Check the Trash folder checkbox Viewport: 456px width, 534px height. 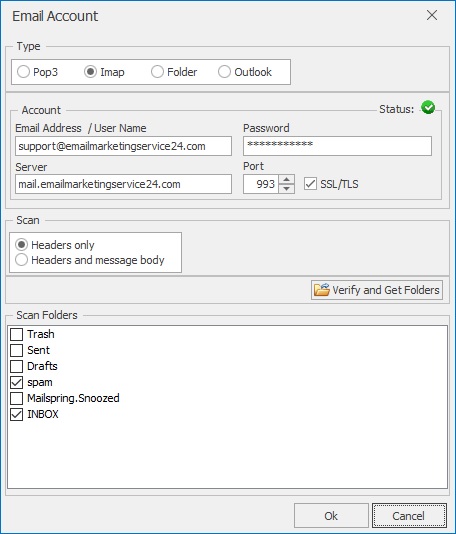click(16, 334)
